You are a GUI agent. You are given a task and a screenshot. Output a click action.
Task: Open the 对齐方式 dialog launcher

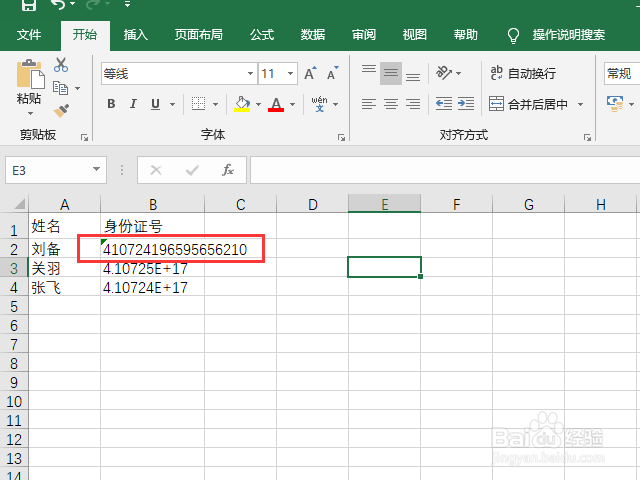pyautogui.click(x=587, y=138)
